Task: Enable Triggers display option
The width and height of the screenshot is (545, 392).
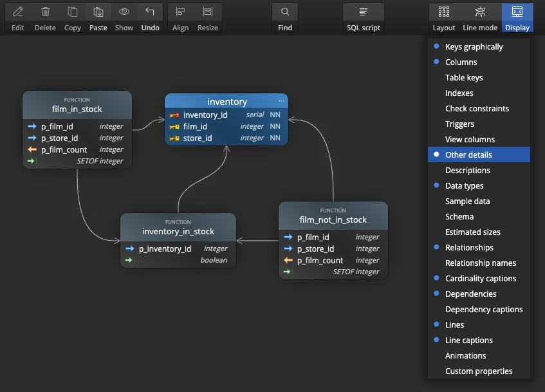Action: pyautogui.click(x=479, y=124)
